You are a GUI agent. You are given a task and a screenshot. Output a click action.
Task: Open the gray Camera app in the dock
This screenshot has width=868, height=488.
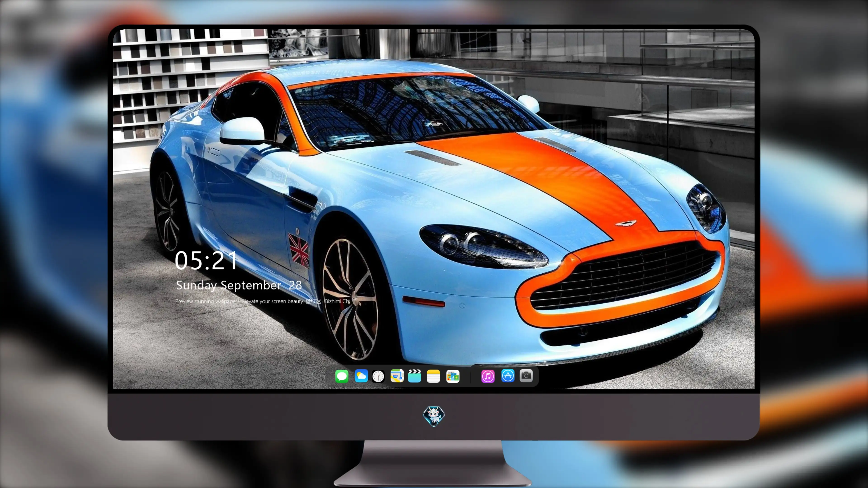click(526, 376)
